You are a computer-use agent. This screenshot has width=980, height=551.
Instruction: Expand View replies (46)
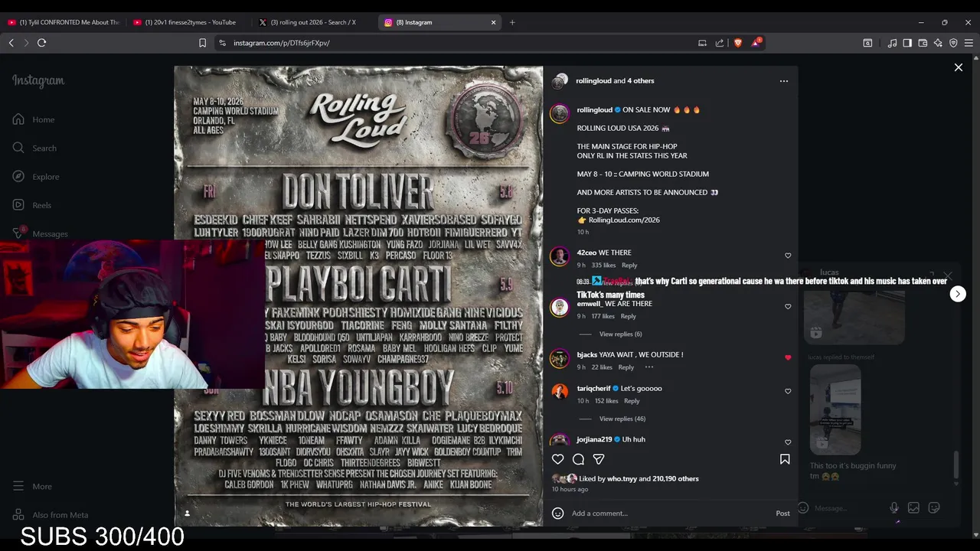[x=622, y=419]
